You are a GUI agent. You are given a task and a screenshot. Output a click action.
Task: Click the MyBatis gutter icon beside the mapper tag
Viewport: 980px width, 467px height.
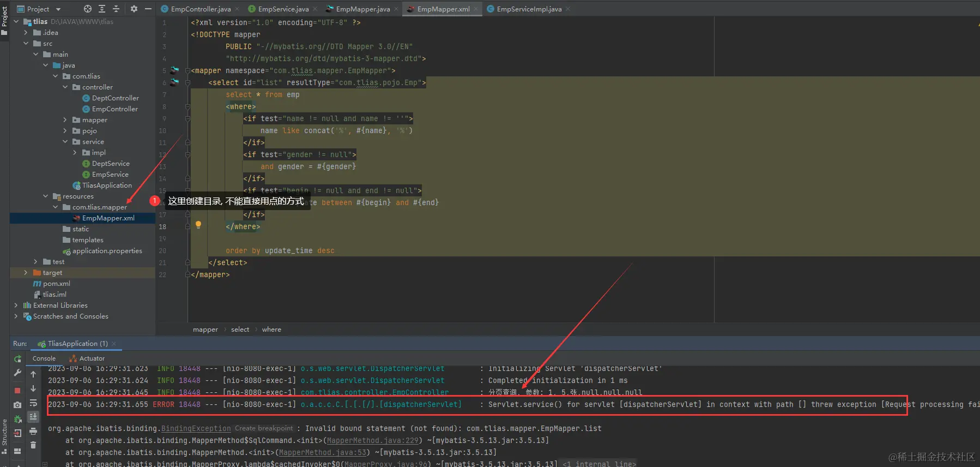(174, 70)
